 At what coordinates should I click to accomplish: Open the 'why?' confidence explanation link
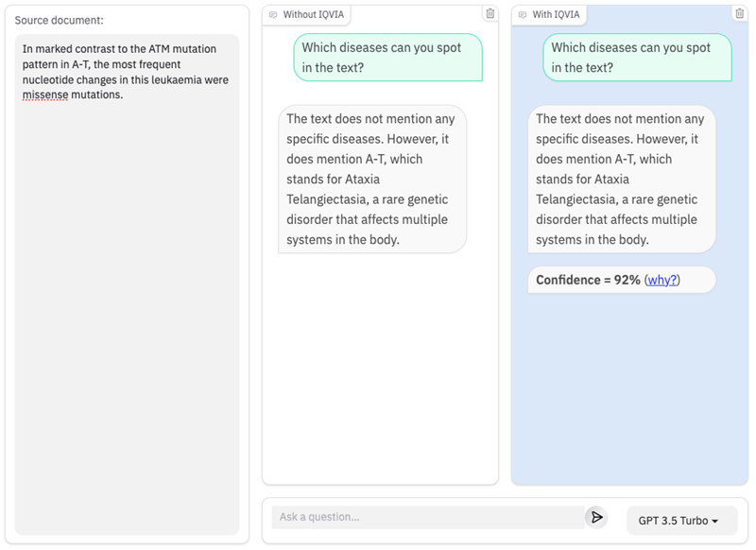coord(662,280)
